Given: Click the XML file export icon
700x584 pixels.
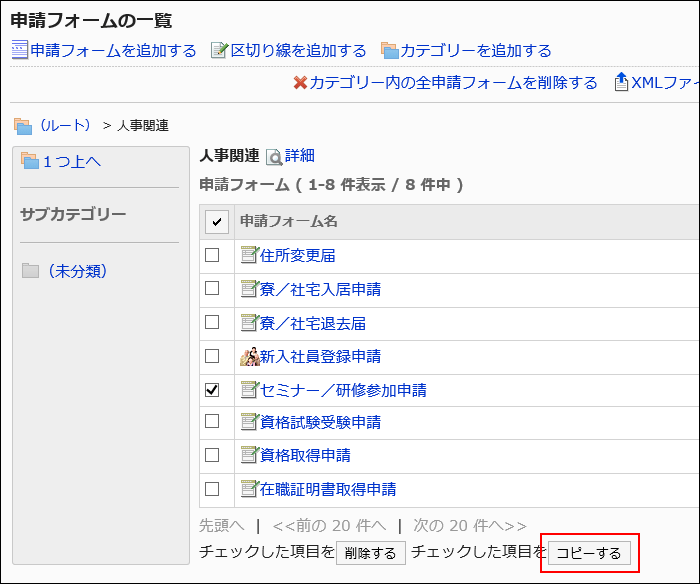Looking at the screenshot, I should (x=621, y=82).
